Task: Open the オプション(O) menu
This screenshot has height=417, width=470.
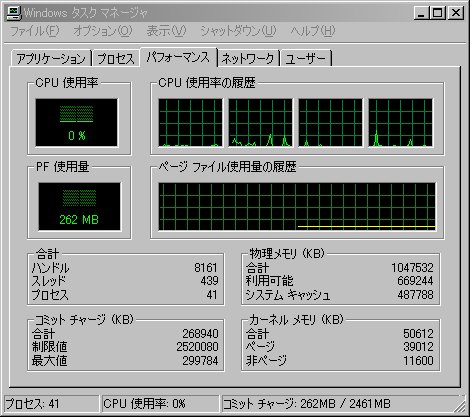Action: point(103,31)
